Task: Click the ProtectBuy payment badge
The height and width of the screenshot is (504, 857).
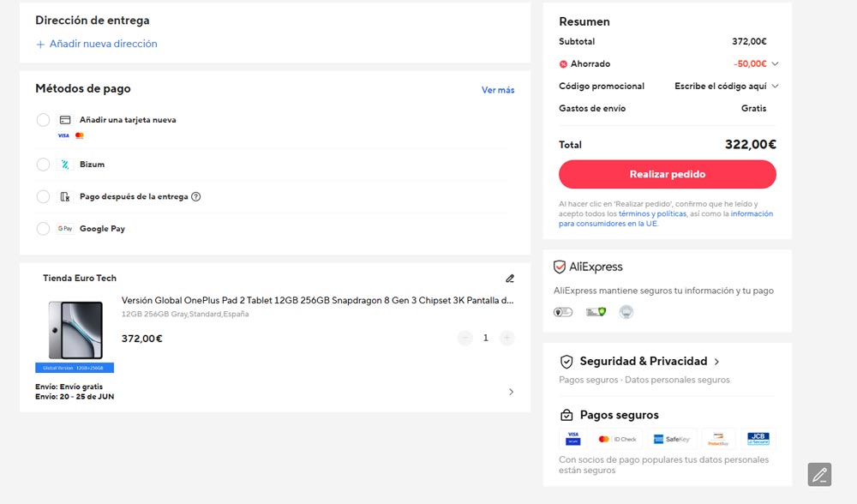Action: (x=718, y=439)
